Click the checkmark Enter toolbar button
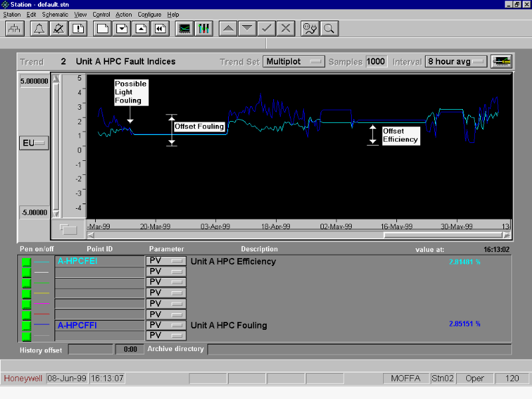The width and height of the screenshot is (532, 399). point(266,29)
